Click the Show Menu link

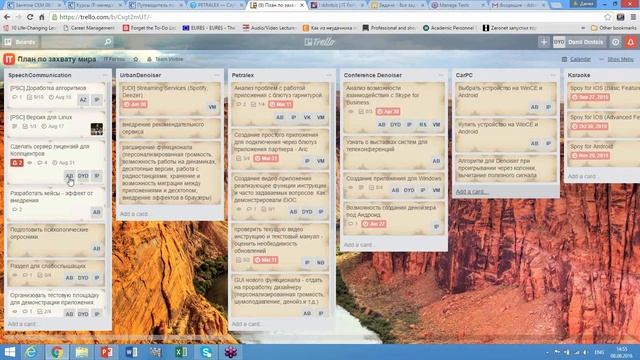pos(616,59)
